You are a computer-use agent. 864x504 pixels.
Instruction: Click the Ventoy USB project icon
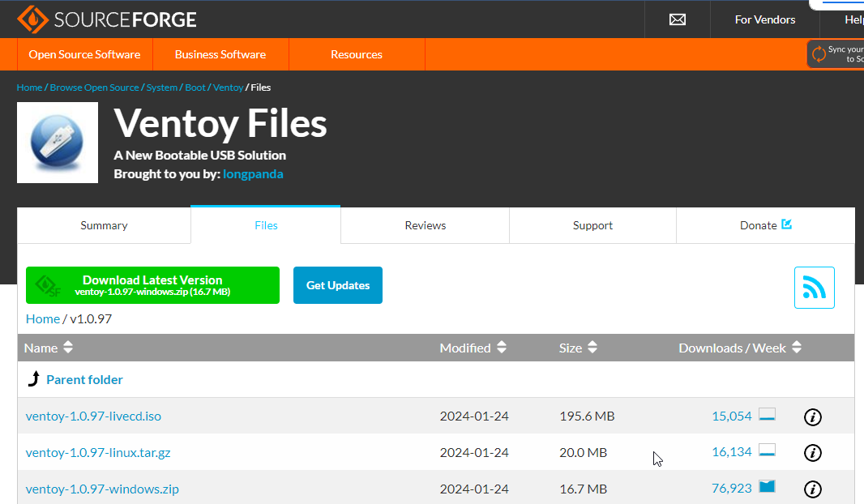(x=58, y=143)
